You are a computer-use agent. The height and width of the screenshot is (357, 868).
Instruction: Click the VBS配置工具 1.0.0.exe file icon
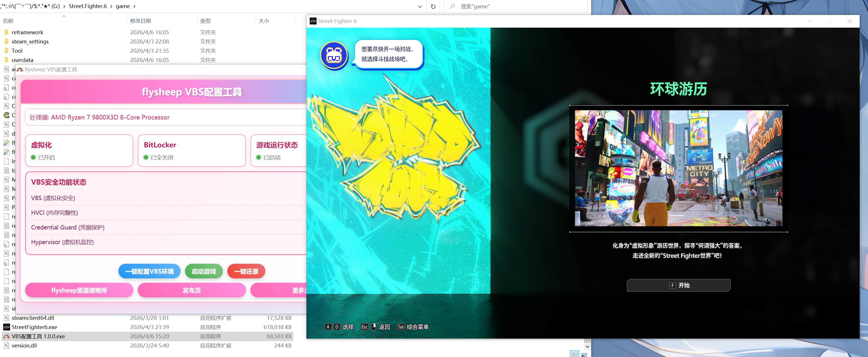pyautogui.click(x=6, y=336)
